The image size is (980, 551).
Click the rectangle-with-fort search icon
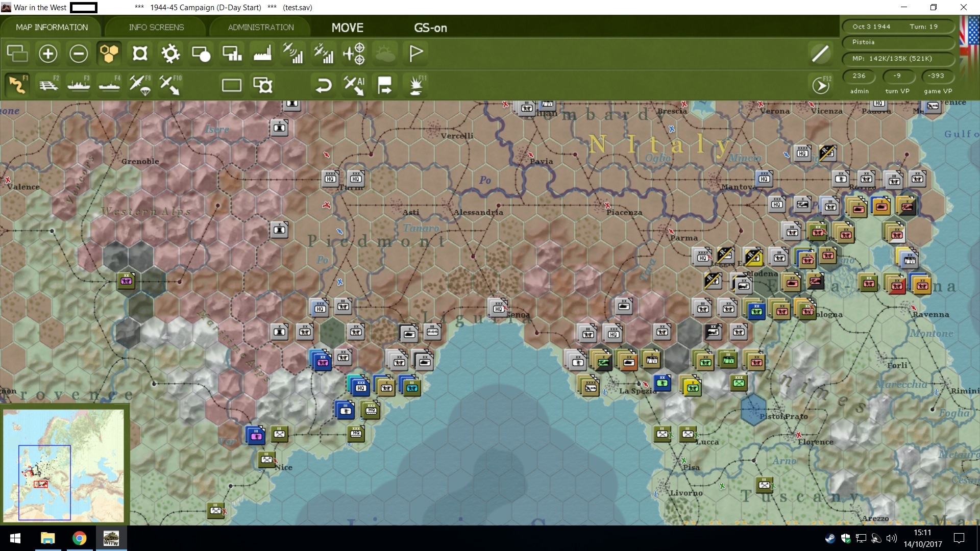click(x=263, y=85)
